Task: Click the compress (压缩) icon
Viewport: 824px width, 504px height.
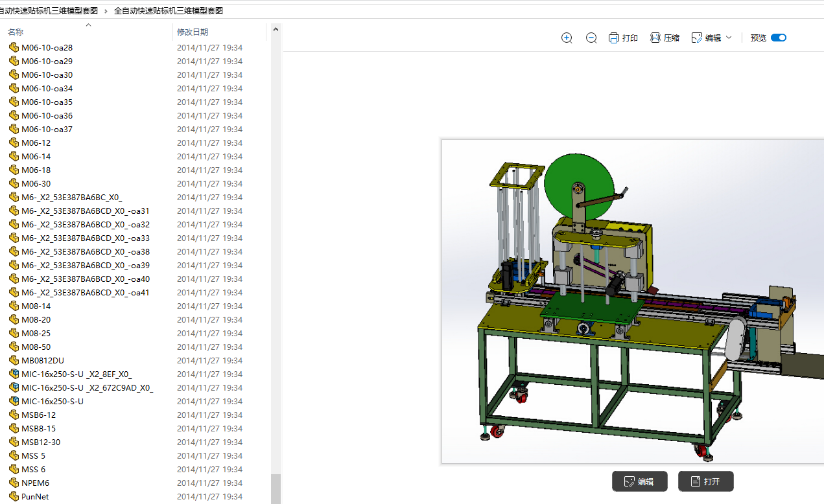Action: (655, 38)
